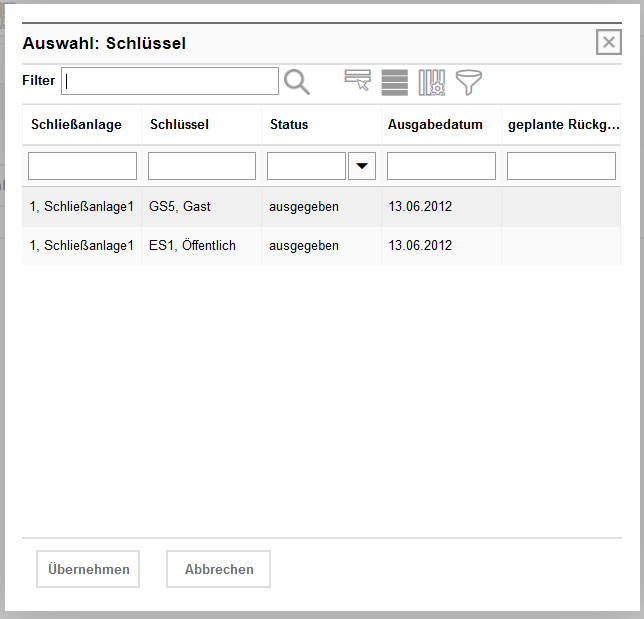Focus the main Filter text field

pyautogui.click(x=170, y=81)
